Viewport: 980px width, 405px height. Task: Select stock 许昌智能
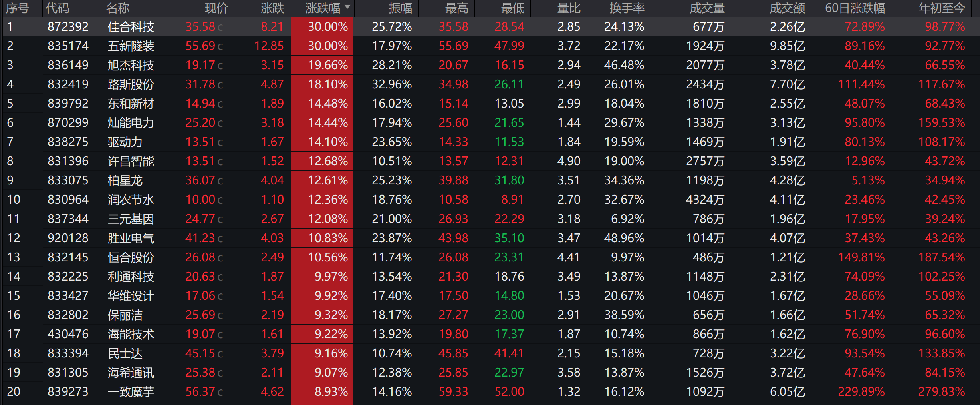coord(131,161)
